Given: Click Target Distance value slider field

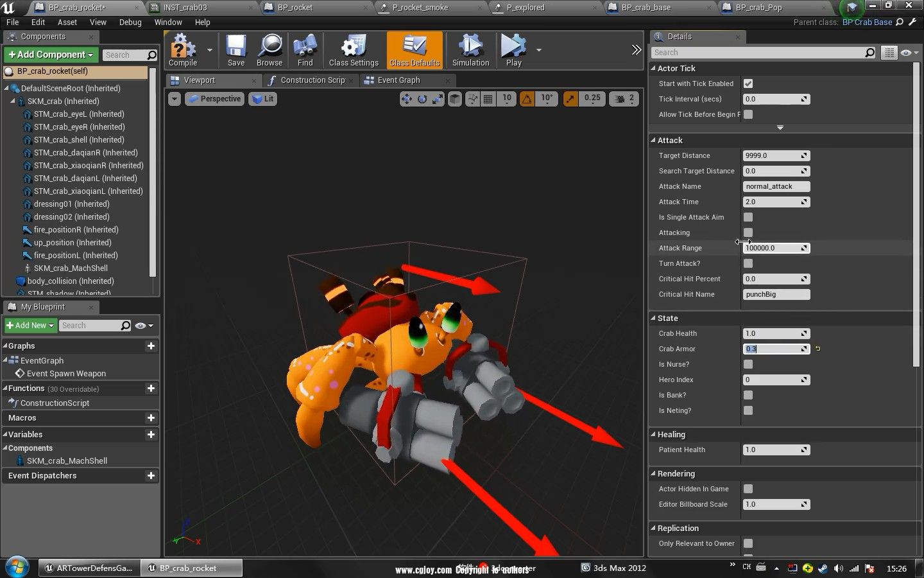Looking at the screenshot, I should tap(776, 155).
